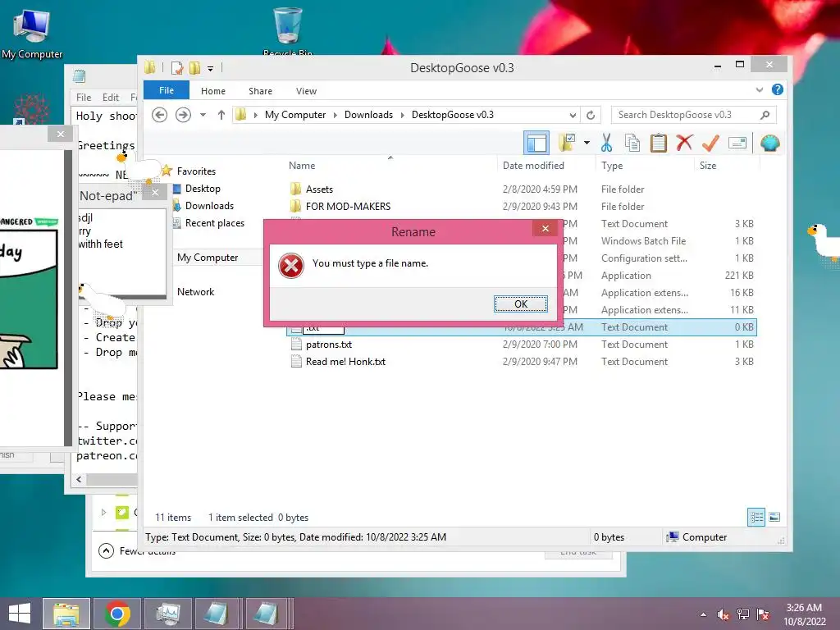840x630 pixels.
Task: Open the Windows Start button
Action: [x=20, y=614]
